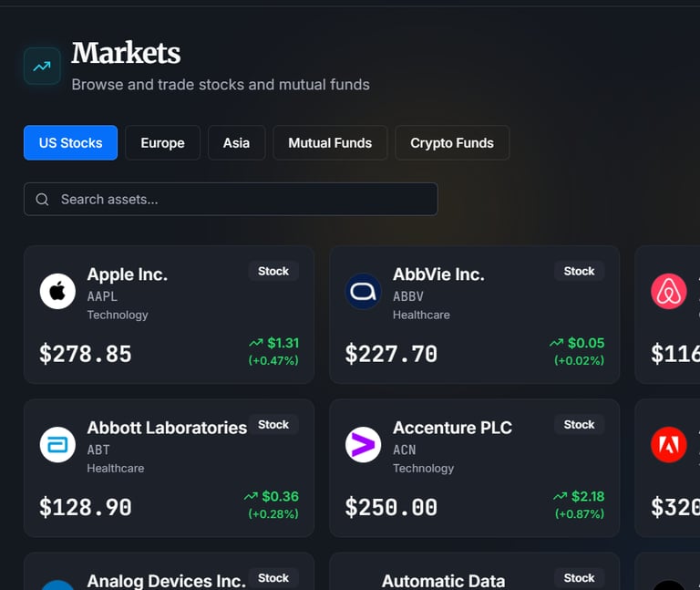Click the Stock badge on Apple Inc. card

click(x=273, y=271)
